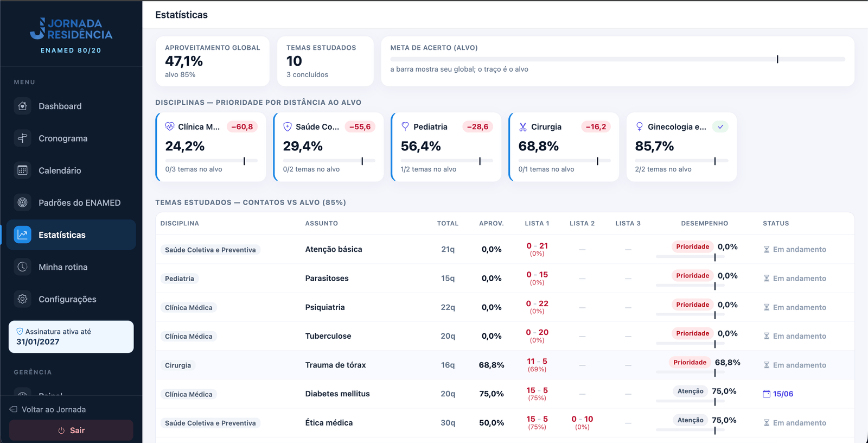Click the hourglass icon in Parasitoses row

click(767, 279)
